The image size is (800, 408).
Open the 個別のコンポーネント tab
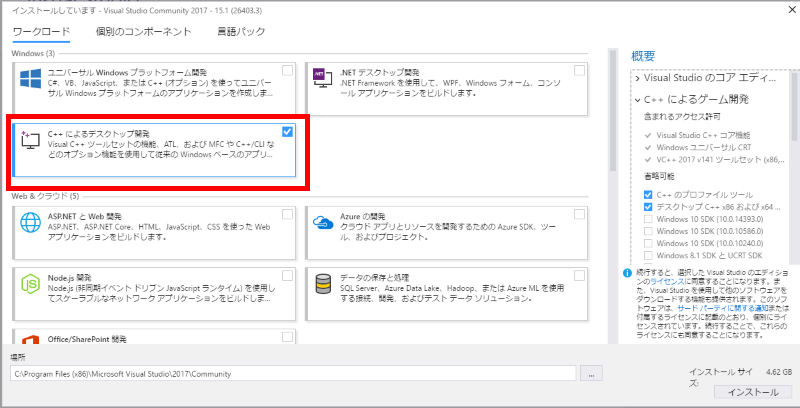(143, 32)
